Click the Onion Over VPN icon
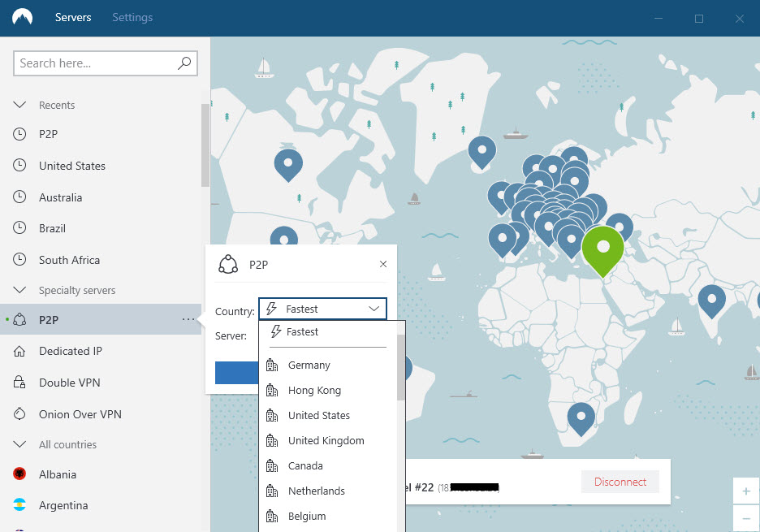Image resolution: width=760 pixels, height=532 pixels. [19, 413]
